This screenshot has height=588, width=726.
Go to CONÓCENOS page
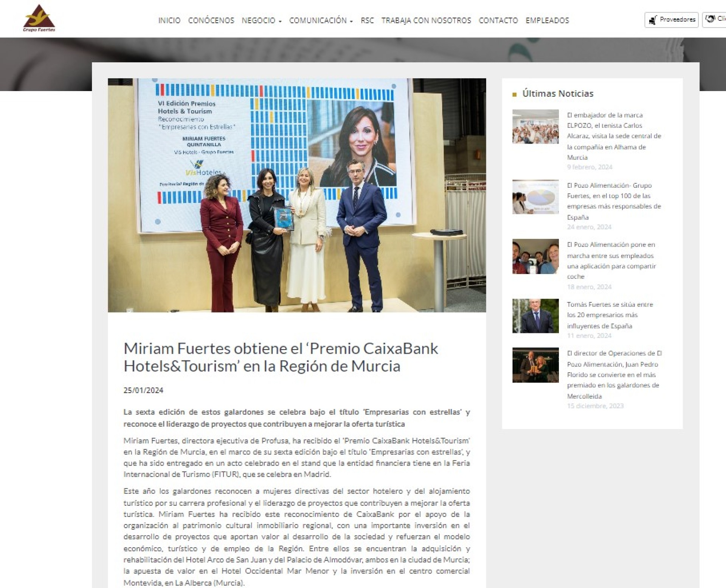coord(211,20)
